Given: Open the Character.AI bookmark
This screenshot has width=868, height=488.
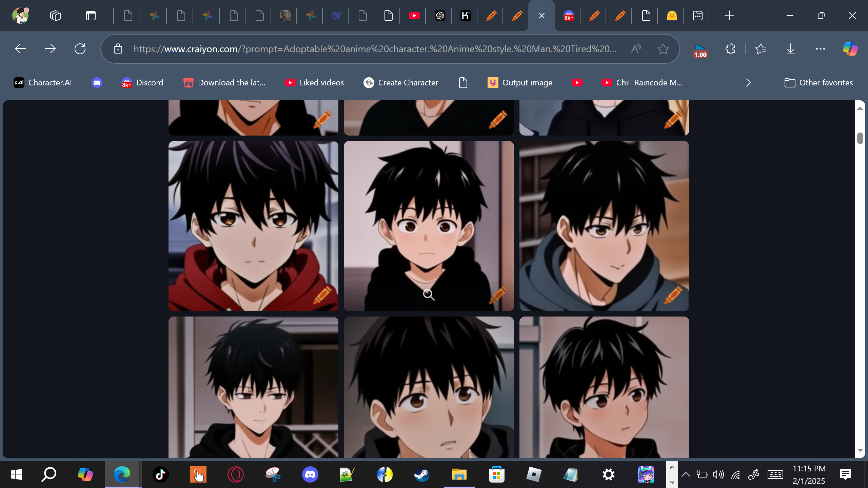Looking at the screenshot, I should [x=43, y=83].
